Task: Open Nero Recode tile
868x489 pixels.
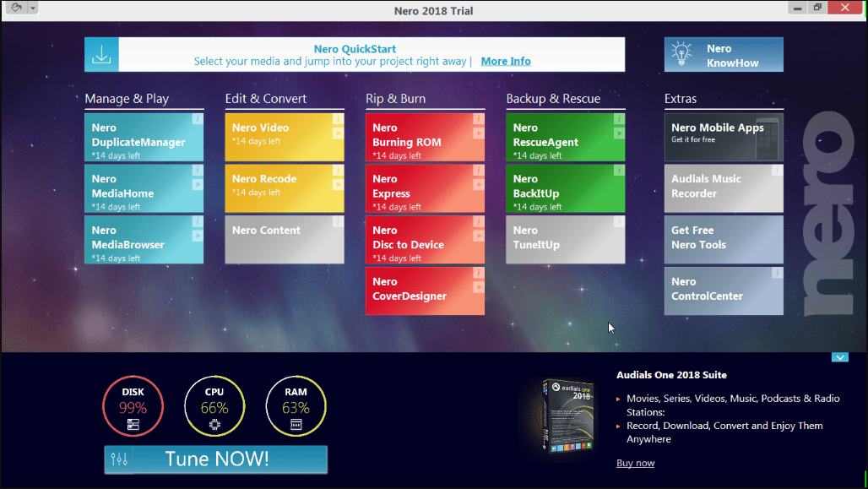Action: [x=285, y=189]
